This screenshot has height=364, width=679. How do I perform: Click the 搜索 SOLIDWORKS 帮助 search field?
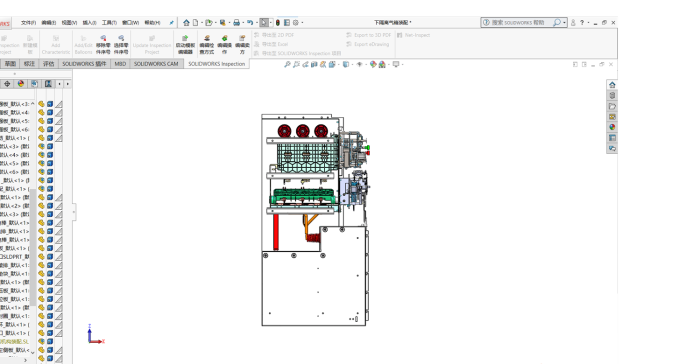point(517,23)
